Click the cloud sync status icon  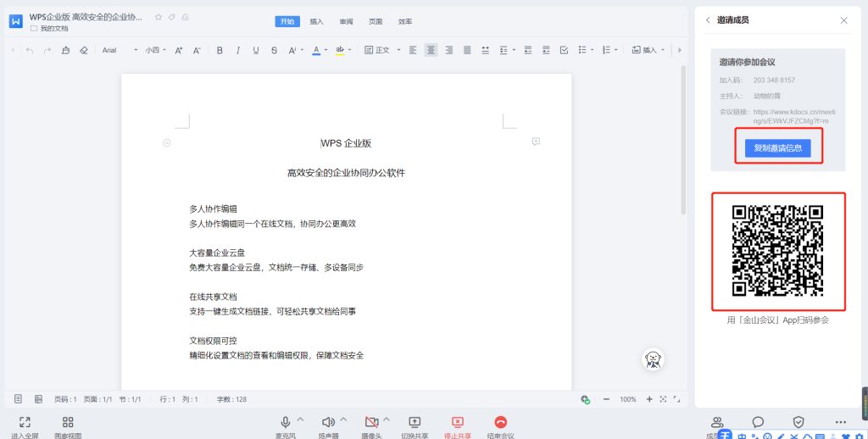tap(186, 17)
